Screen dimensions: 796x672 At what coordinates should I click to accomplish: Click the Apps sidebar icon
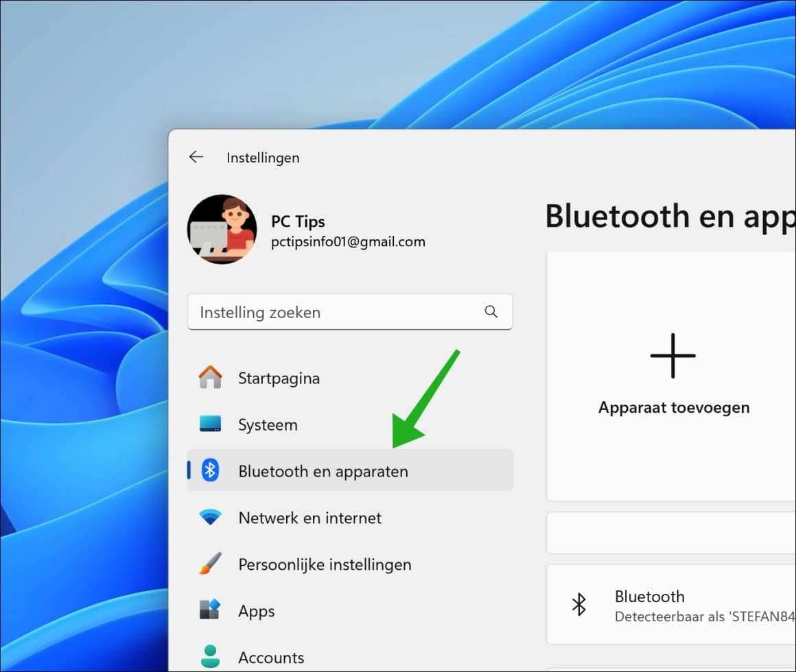click(210, 610)
